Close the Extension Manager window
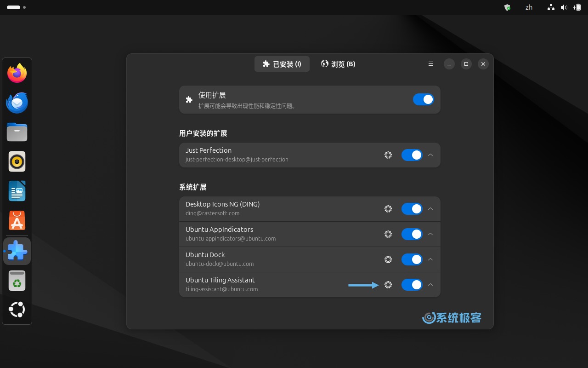588x368 pixels. 483,64
